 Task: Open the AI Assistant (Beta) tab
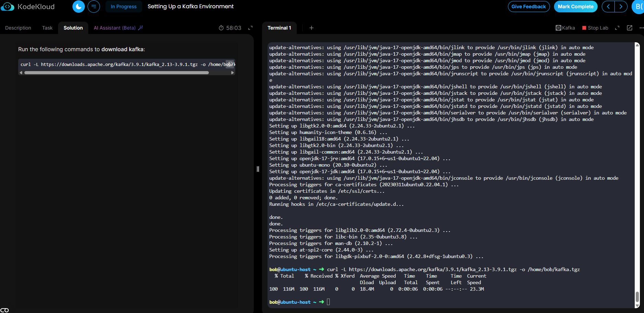point(118,28)
